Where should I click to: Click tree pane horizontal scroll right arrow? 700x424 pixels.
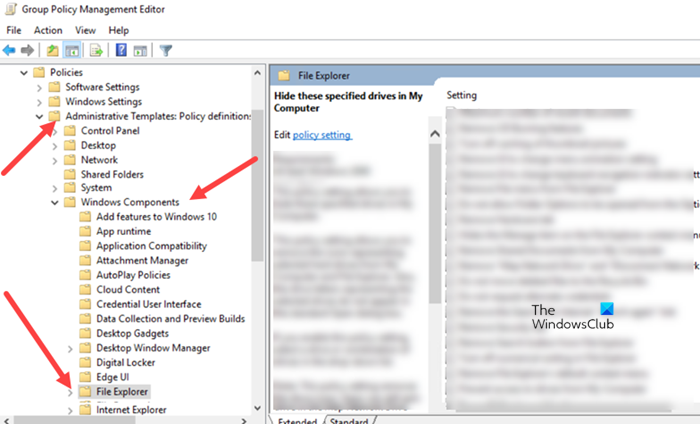click(244, 420)
